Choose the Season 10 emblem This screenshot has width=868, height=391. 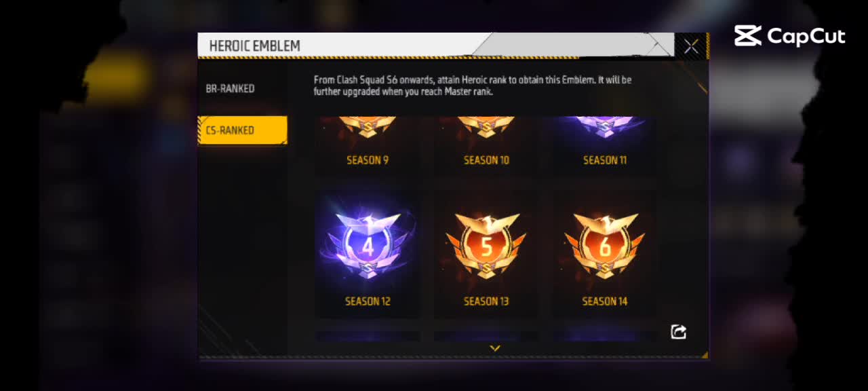486,126
